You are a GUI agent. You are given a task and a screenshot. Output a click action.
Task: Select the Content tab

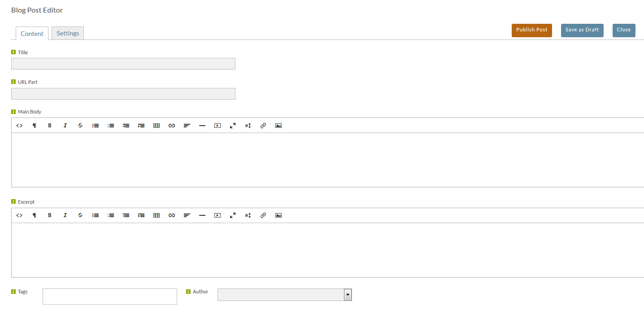(32, 34)
